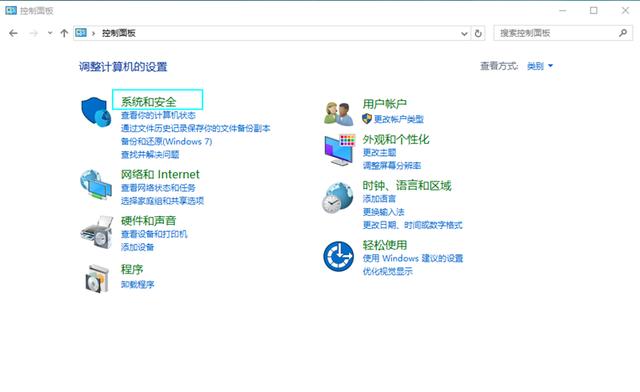Open the 程序 category heading
Screen dimensions: 640x392
click(x=132, y=269)
